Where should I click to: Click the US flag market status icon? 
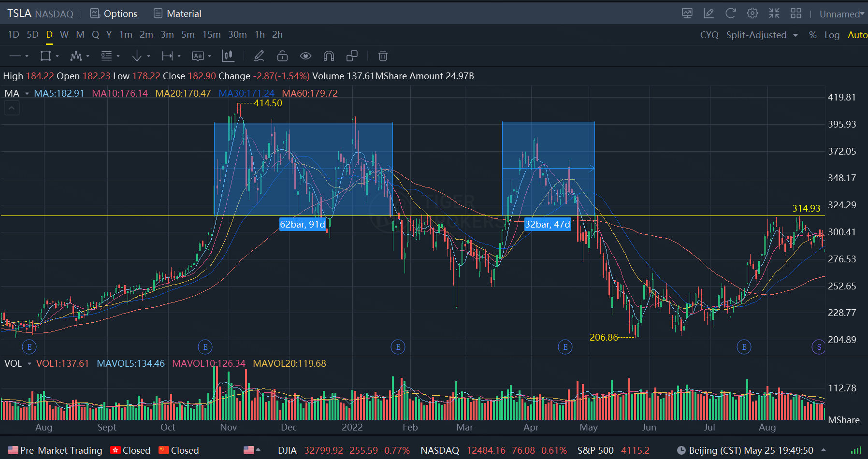click(x=13, y=450)
